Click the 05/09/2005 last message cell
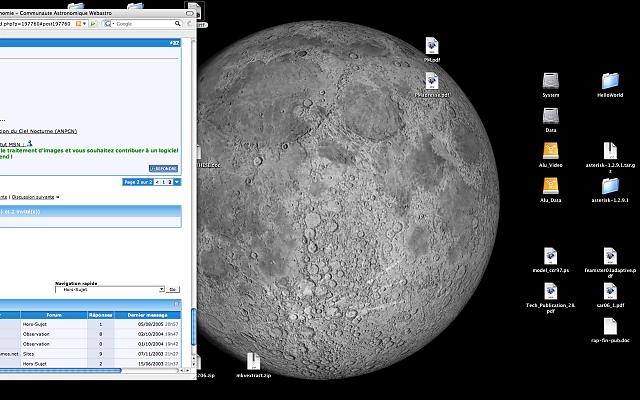The height and width of the screenshot is (400, 640). pos(148,324)
